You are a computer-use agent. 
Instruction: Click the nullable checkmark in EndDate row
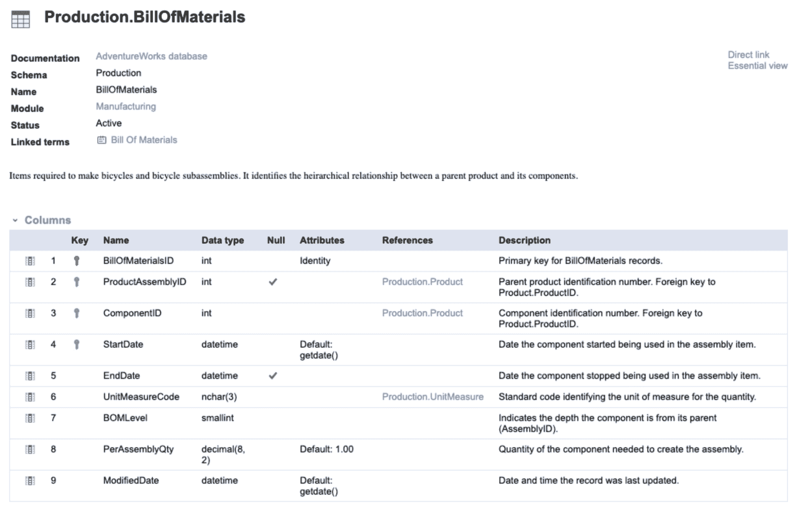pyautogui.click(x=273, y=375)
